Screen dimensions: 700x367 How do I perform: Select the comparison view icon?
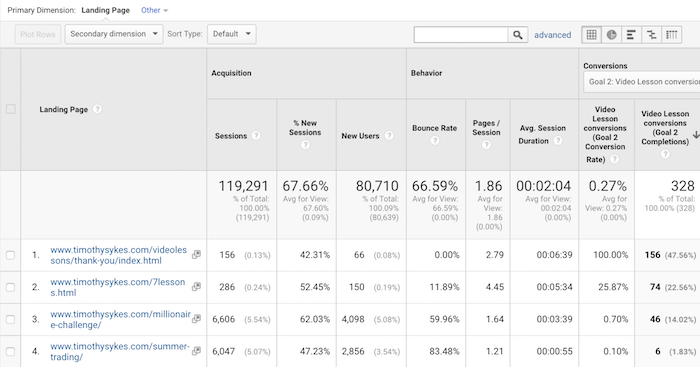pos(651,34)
